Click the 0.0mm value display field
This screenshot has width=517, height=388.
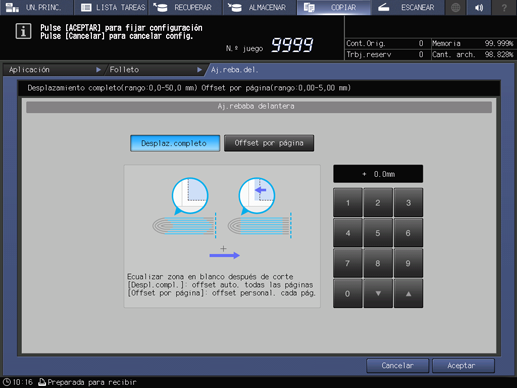[378, 174]
